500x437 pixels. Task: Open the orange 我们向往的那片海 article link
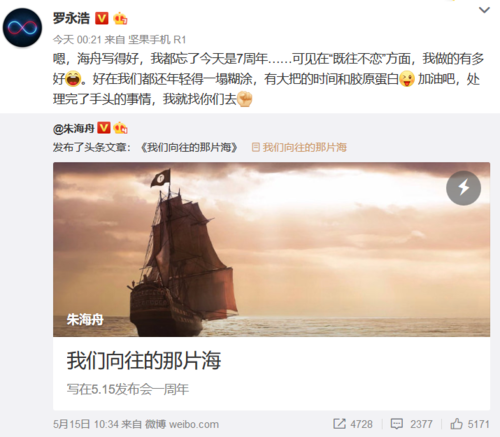299,147
